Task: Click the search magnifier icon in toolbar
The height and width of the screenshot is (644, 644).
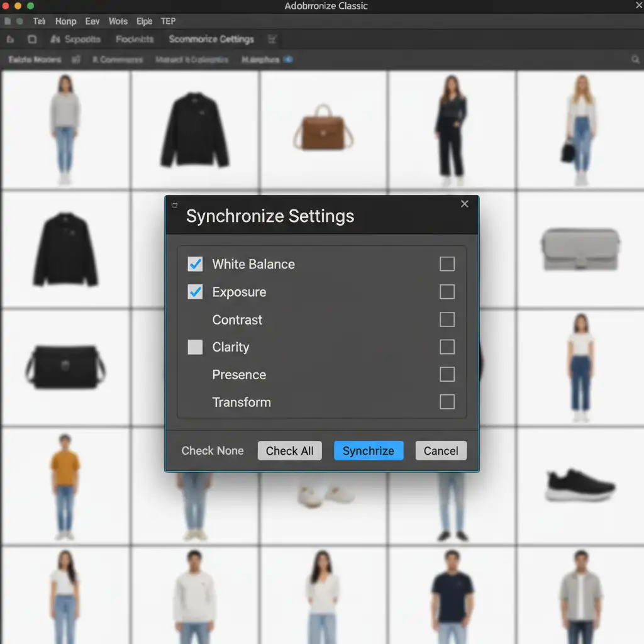Action: [635, 59]
